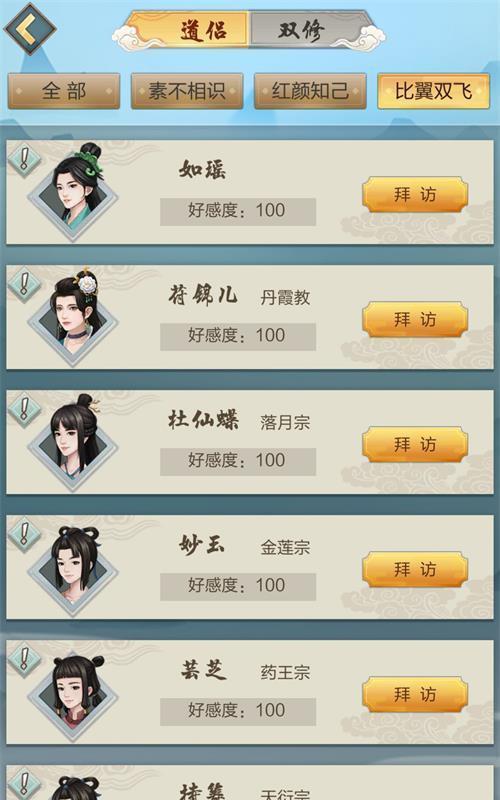Viewport: 500px width, 800px height.
Task: Tap the back arrow icon
Action: point(30,29)
